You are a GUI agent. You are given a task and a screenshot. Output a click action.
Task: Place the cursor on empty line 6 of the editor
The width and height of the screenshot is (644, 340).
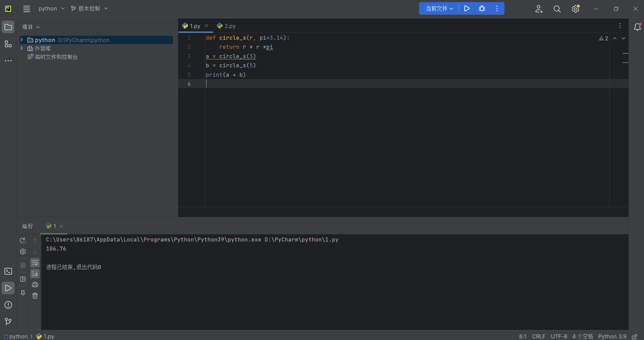tap(407, 84)
